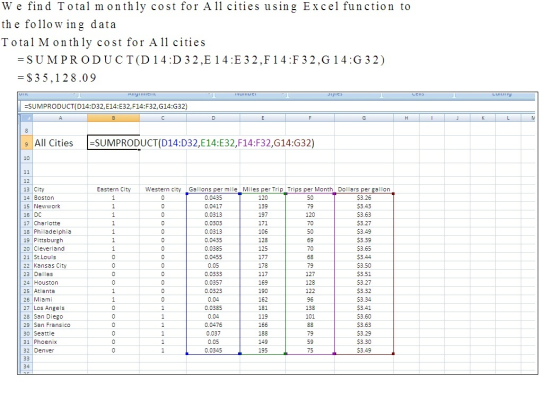Click the 'Pittsburgh' cell
The height and width of the screenshot is (407, 560).
coord(60,240)
